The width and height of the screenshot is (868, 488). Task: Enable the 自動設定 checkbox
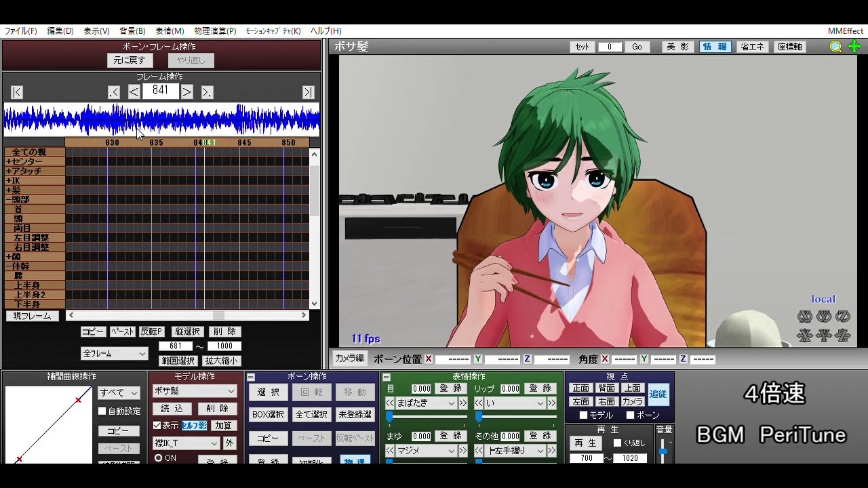tap(102, 411)
